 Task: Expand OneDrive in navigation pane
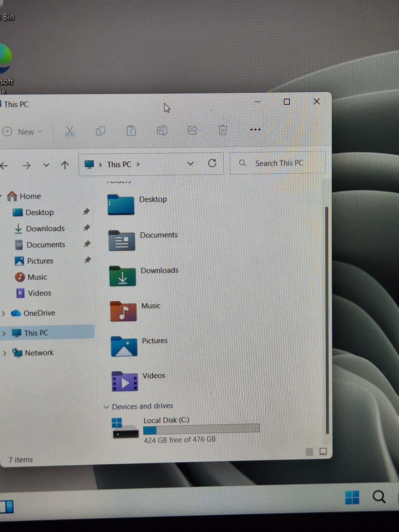pyautogui.click(x=4, y=313)
